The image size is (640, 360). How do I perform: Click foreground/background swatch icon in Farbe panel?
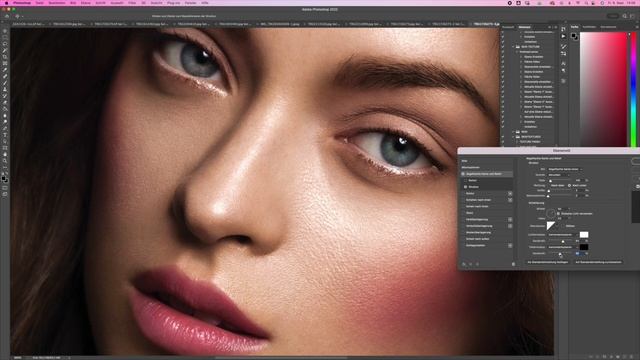pyautogui.click(x=575, y=37)
